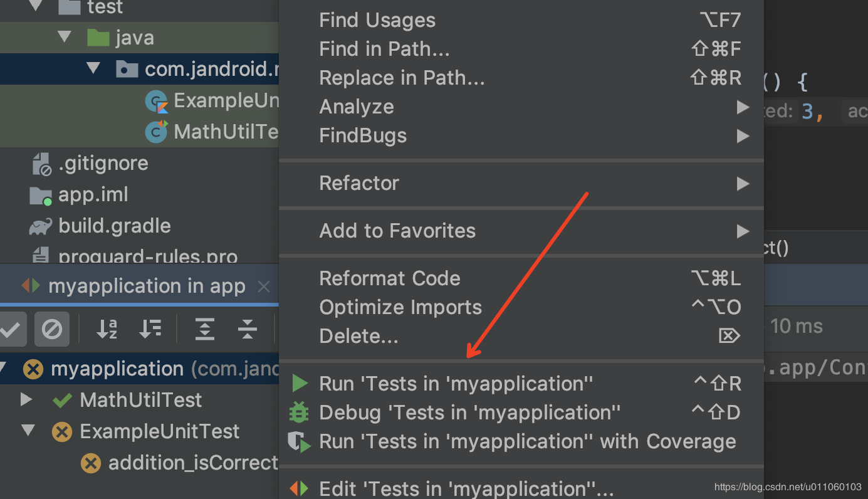
Task: Select Find Usages from context menu
Action: 377,20
